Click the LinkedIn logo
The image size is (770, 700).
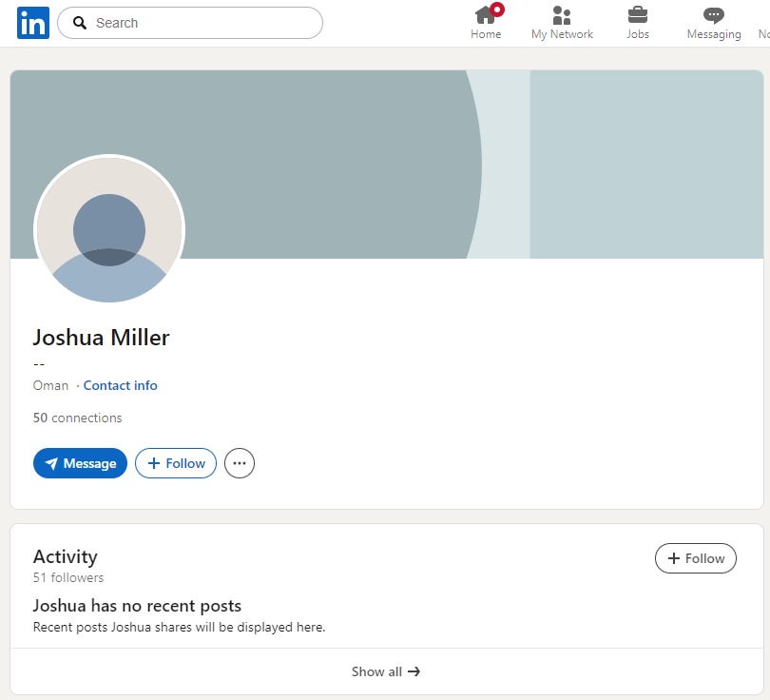pos(32,23)
